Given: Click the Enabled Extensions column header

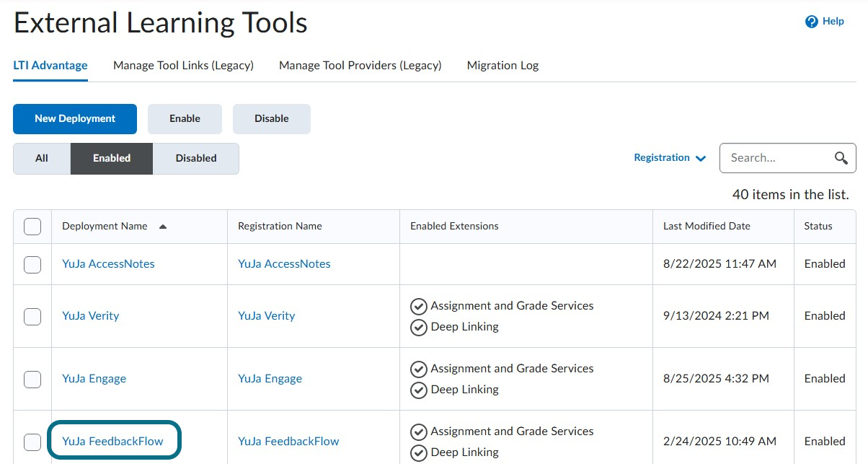Looking at the screenshot, I should (454, 227).
